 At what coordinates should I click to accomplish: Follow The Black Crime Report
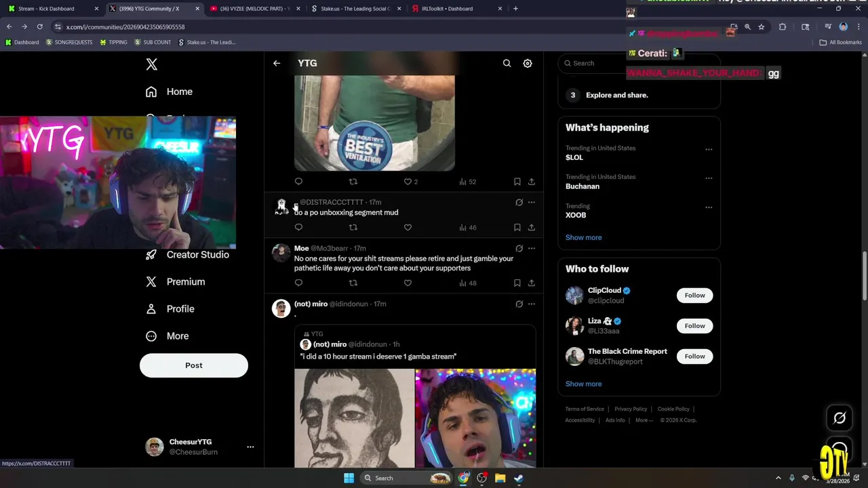coord(694,357)
